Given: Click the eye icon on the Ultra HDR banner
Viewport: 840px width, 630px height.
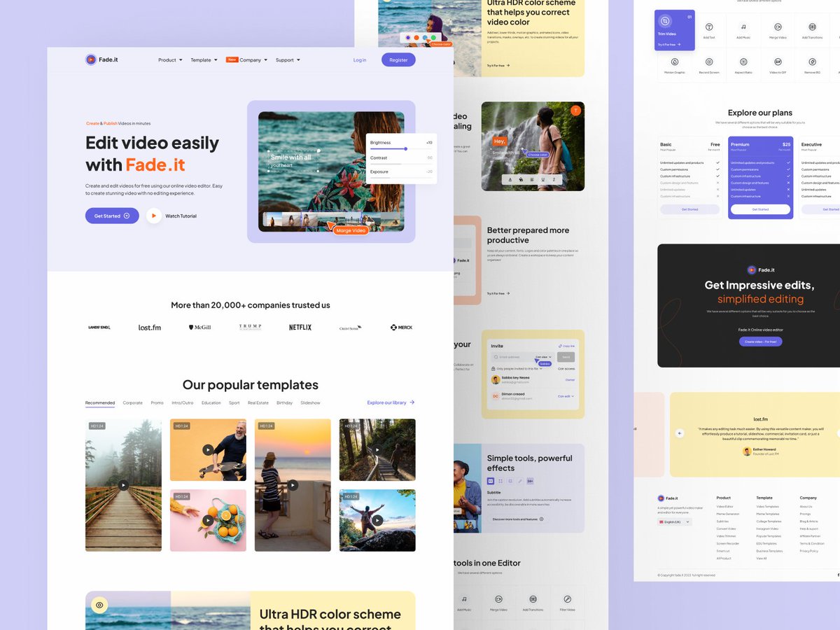Looking at the screenshot, I should tap(99, 605).
